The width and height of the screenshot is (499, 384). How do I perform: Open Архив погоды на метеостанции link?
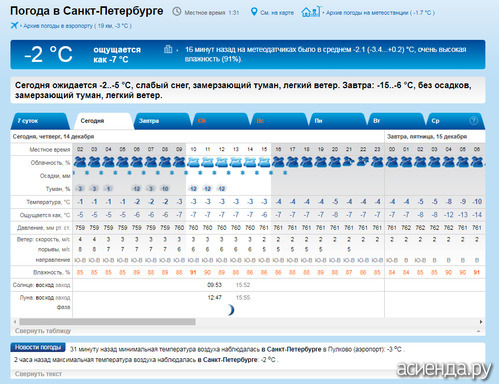point(380,13)
